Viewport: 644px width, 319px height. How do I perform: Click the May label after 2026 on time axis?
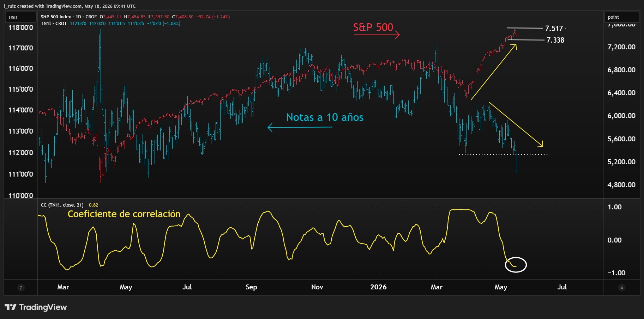click(501, 287)
